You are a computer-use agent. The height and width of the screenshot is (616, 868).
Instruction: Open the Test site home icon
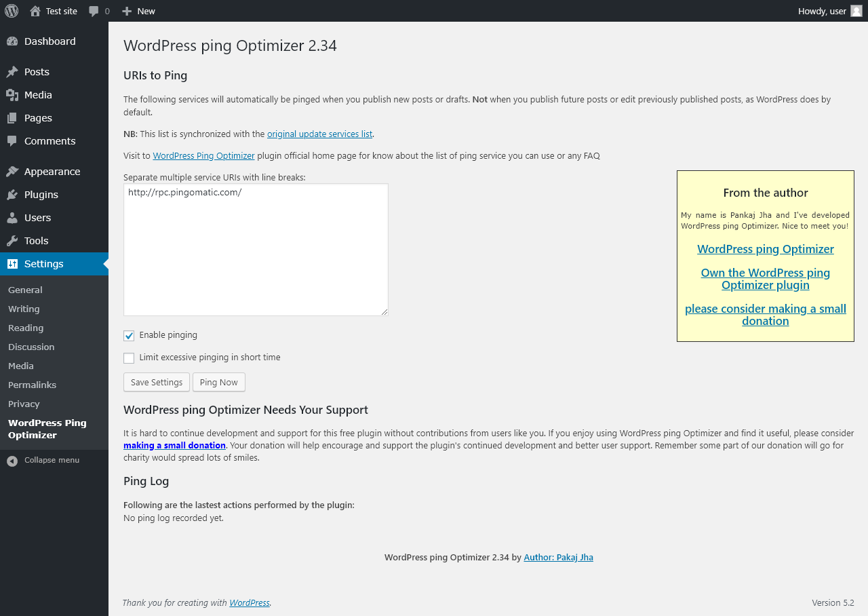[35, 11]
